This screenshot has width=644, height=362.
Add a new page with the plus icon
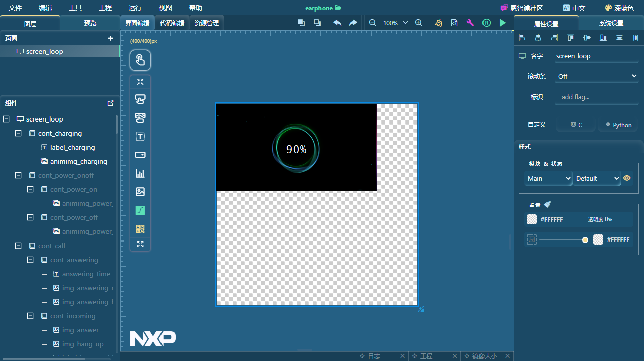pos(111,38)
